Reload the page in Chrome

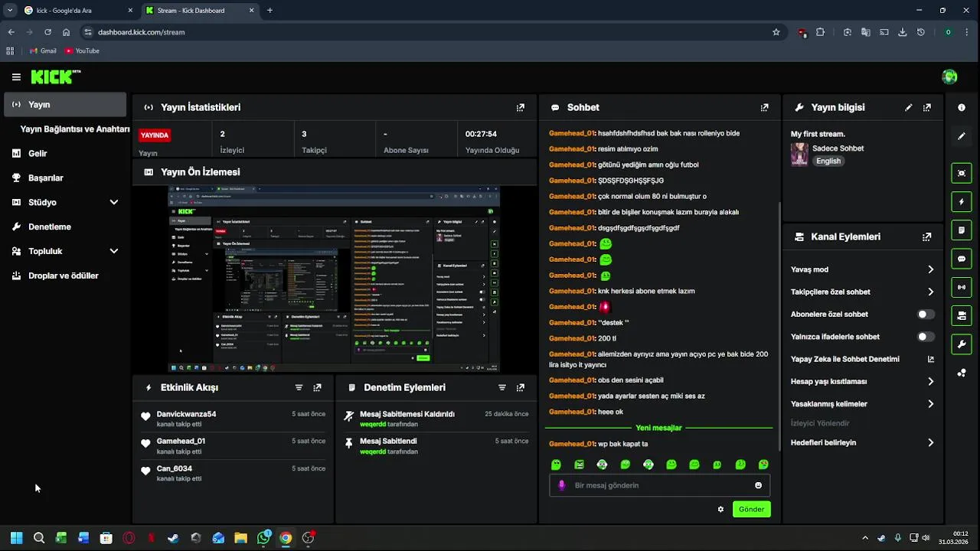coord(47,32)
